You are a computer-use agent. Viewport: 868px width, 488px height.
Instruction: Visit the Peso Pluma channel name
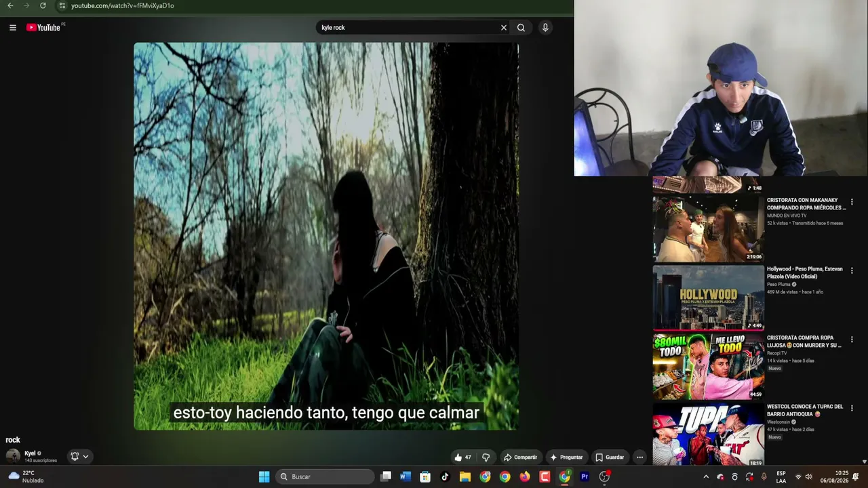[779, 285]
